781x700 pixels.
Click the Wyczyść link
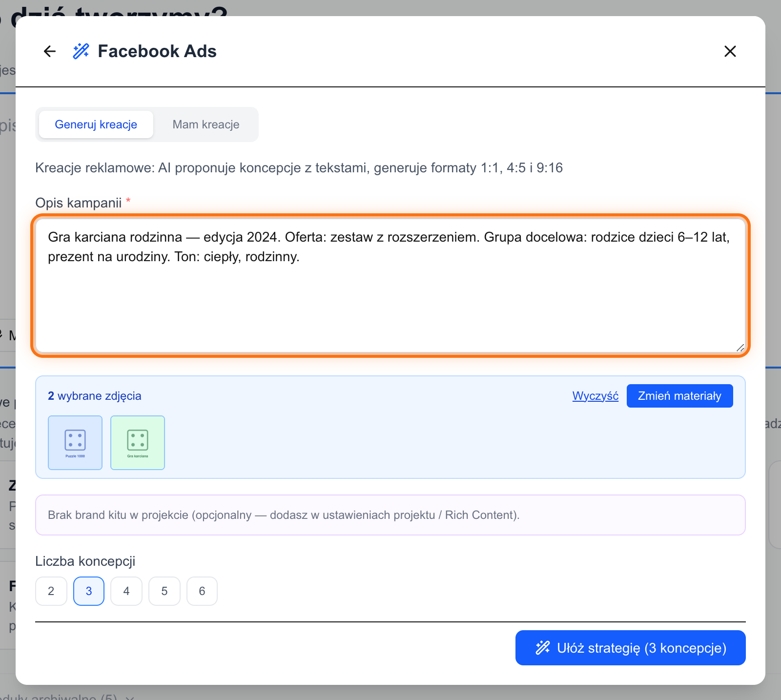pos(595,396)
